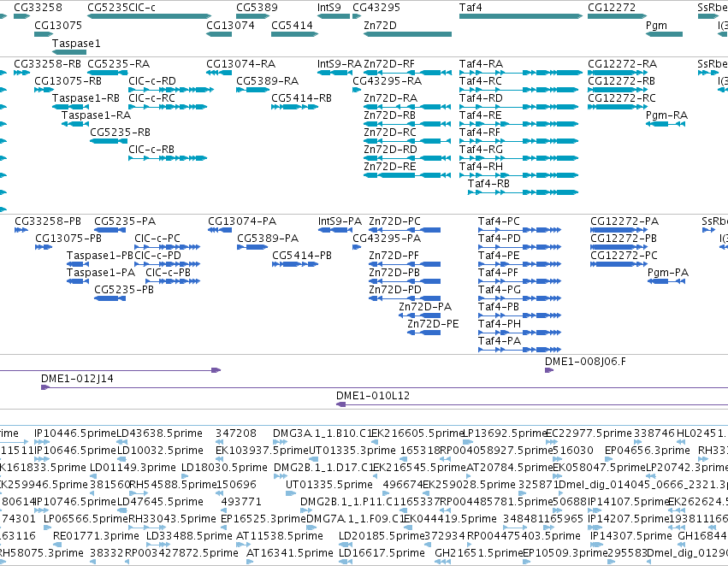Select transcript CIC-c-RB
Viewport: 728px width, 566px height.
click(151, 150)
